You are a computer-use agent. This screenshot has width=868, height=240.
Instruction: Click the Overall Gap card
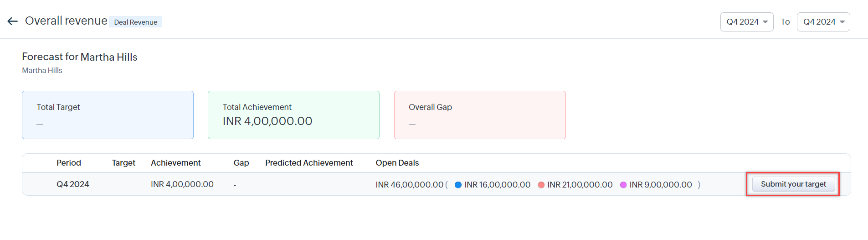pos(479,115)
